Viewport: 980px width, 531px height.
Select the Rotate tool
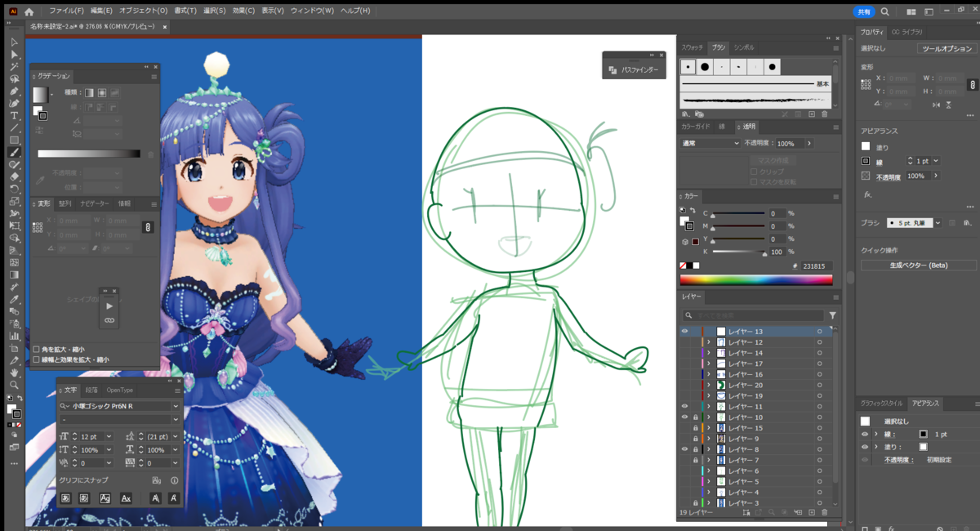pyautogui.click(x=15, y=189)
